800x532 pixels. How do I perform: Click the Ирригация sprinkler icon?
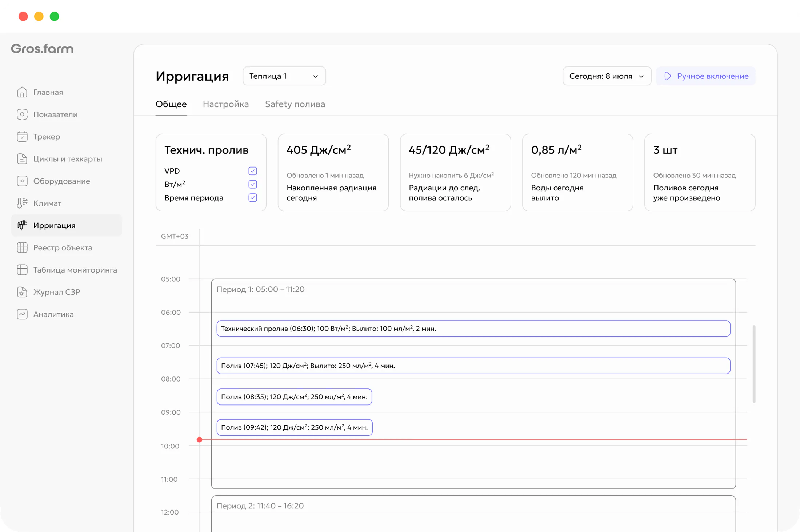(x=22, y=225)
